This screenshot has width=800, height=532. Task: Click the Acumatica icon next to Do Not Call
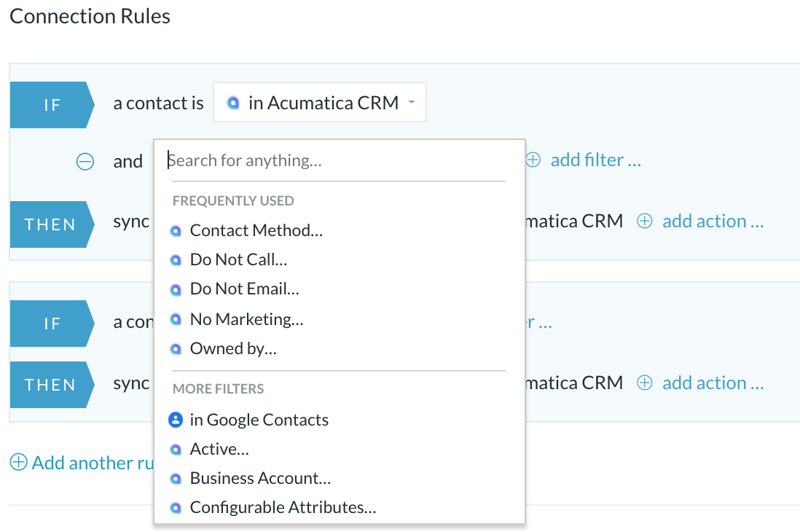176,260
